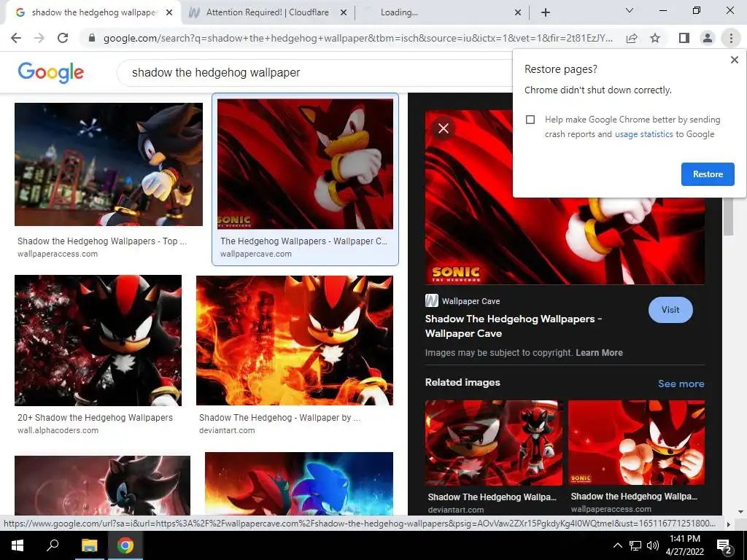Viewport: 747px width, 560px height.
Task: Open File Explorer from the taskbar
Action: [89, 545]
